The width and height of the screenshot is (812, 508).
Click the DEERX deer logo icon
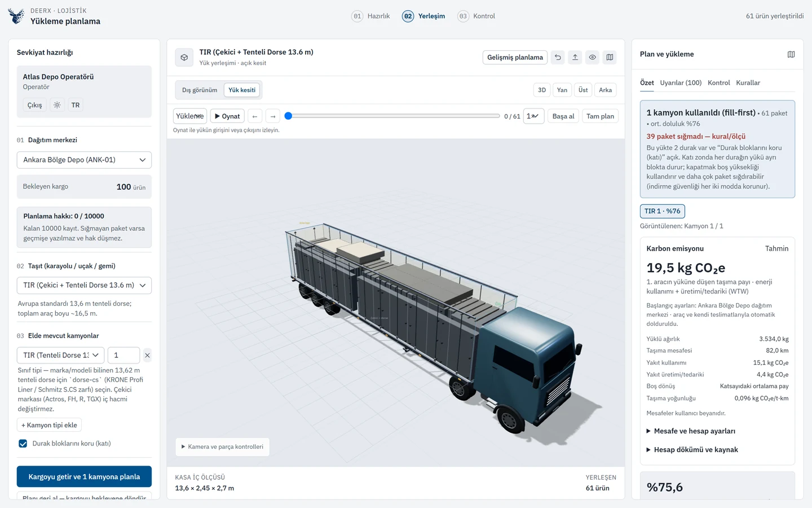tap(16, 16)
